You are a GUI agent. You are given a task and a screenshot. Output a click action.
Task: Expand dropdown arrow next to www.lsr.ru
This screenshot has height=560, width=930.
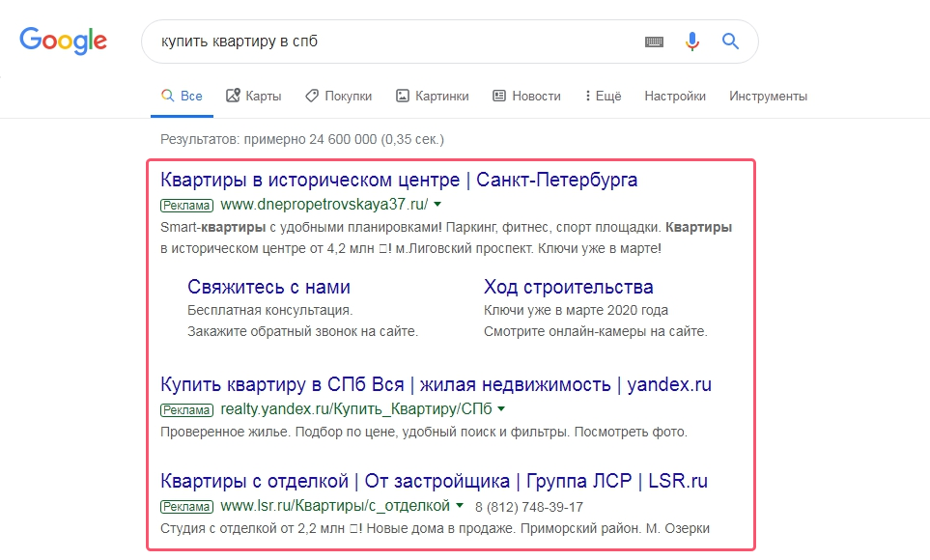459,506
